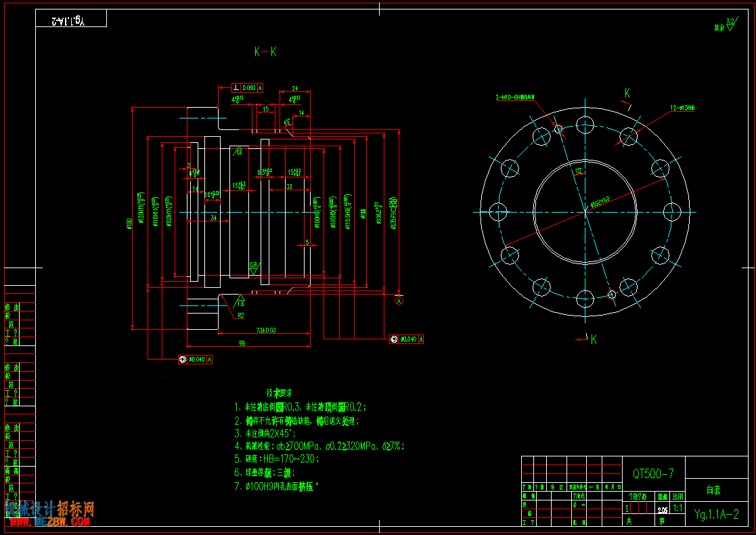Click the R2 fillet radius label

[x=240, y=316]
